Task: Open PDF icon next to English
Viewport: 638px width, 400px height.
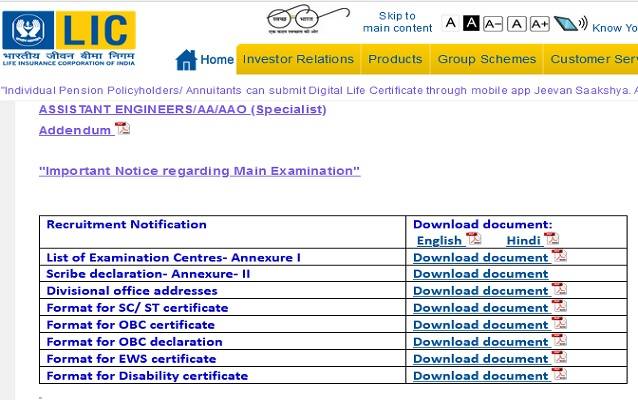Action: pyautogui.click(x=473, y=238)
